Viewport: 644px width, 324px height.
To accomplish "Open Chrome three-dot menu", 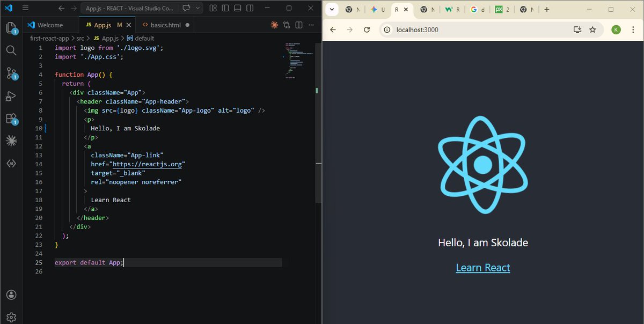I will [x=632, y=30].
